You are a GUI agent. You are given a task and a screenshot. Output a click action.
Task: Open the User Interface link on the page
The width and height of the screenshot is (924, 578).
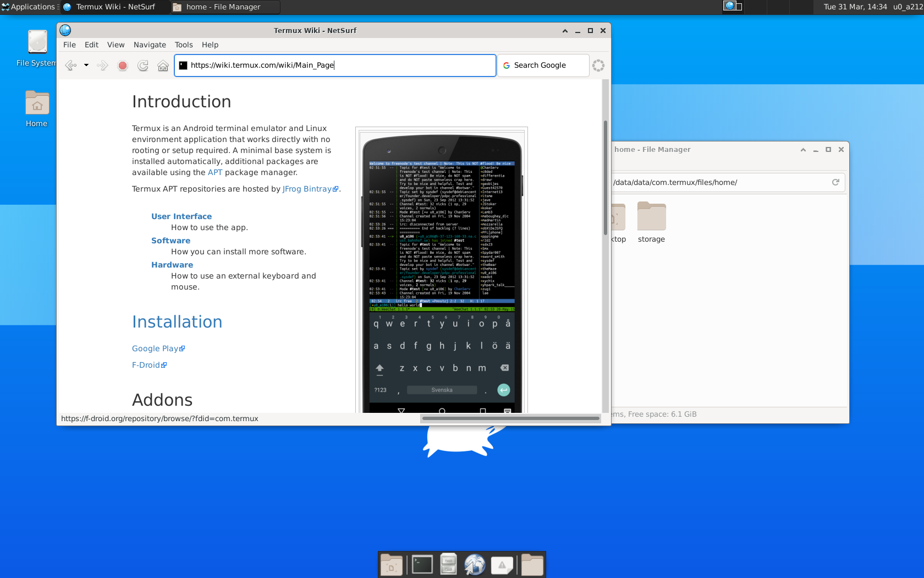(x=181, y=216)
